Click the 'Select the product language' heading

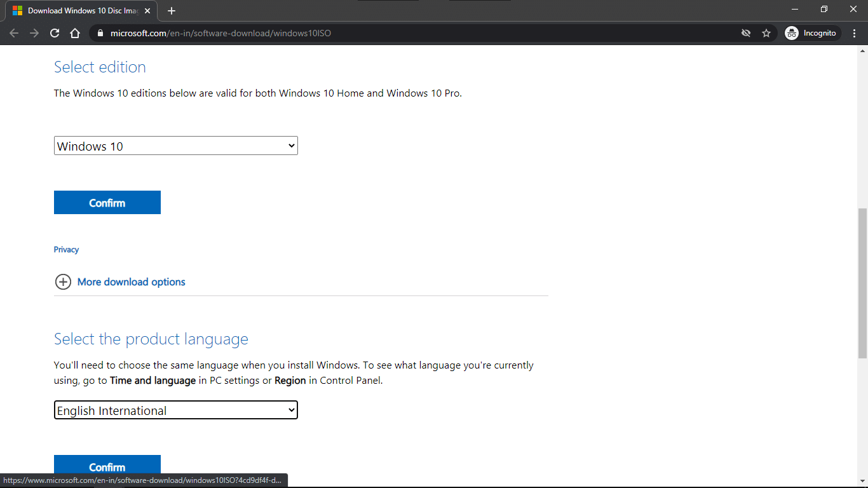click(151, 339)
